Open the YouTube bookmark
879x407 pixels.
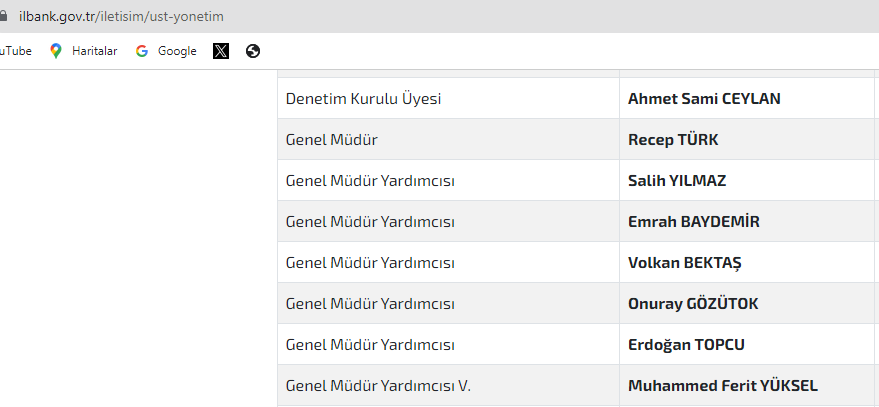tap(15, 51)
